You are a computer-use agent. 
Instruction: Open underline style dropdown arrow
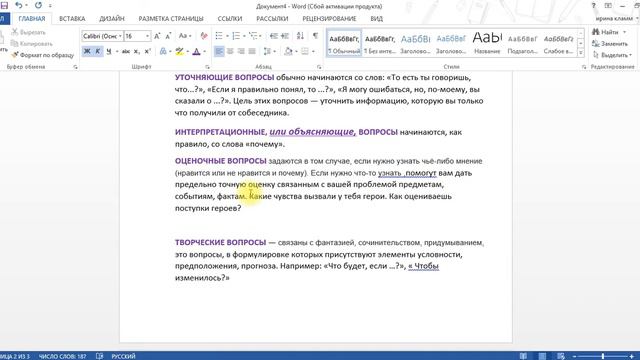coord(117,51)
